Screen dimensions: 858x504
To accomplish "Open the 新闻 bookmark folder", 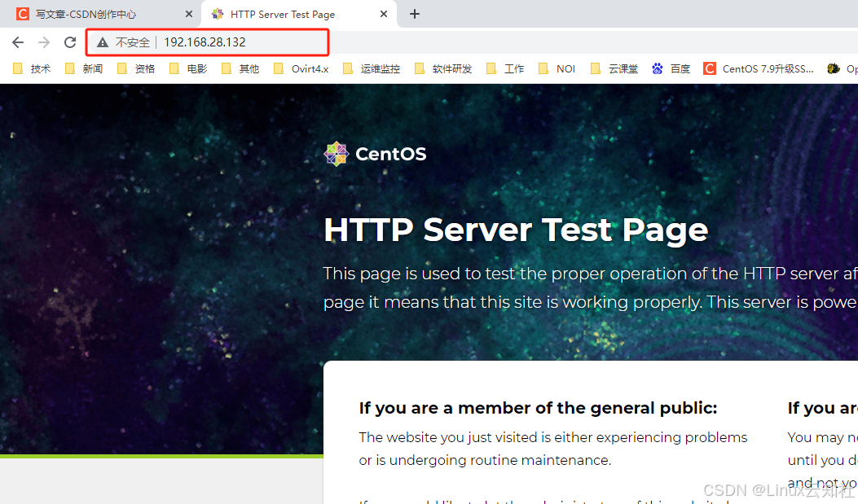I will click(x=84, y=69).
